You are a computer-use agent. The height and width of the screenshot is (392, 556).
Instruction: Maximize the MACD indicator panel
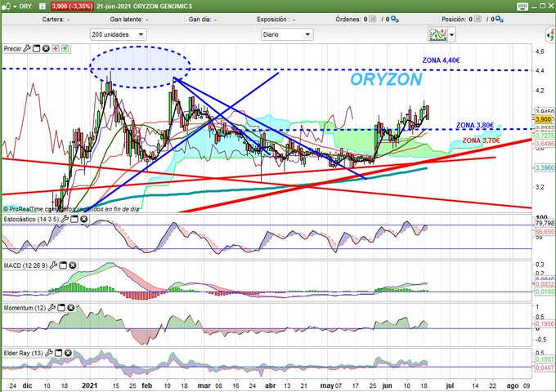(63, 265)
